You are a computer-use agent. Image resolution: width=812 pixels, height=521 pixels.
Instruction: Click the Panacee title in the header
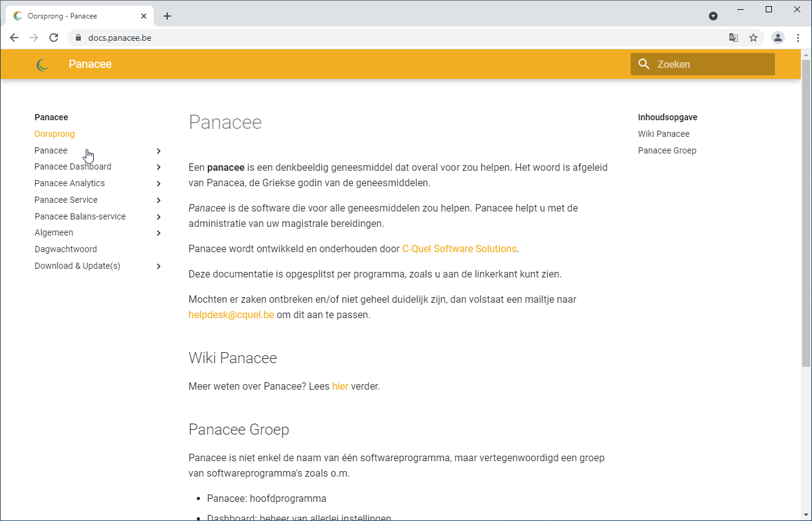90,64
